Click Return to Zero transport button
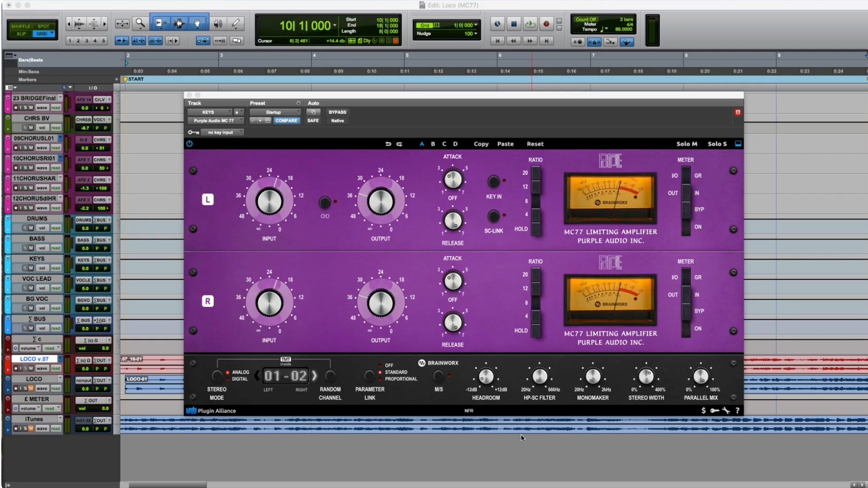This screenshot has width=868, height=488. click(x=497, y=41)
